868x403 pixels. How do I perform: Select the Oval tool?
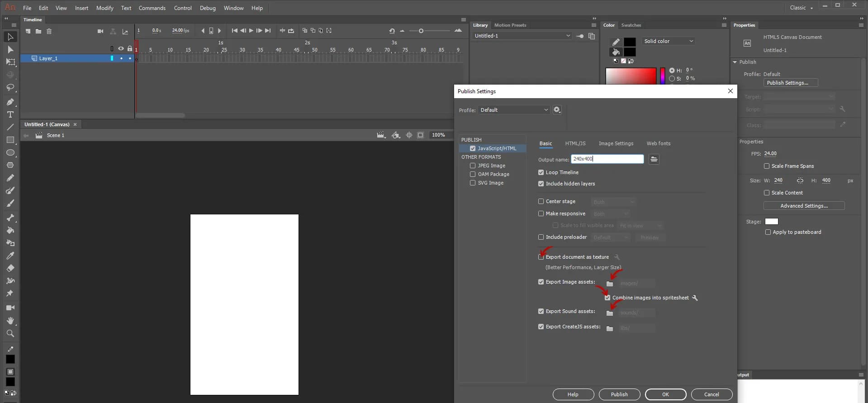[10, 152]
